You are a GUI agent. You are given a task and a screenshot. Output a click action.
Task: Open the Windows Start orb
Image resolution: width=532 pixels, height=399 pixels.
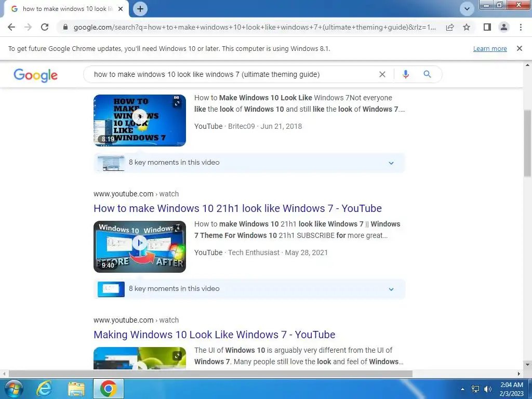(13, 389)
